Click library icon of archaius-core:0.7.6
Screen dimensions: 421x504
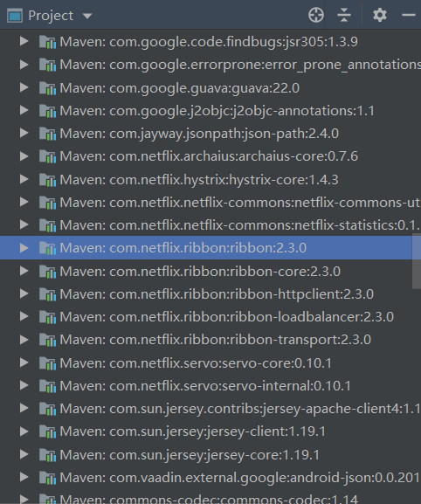tap(47, 156)
